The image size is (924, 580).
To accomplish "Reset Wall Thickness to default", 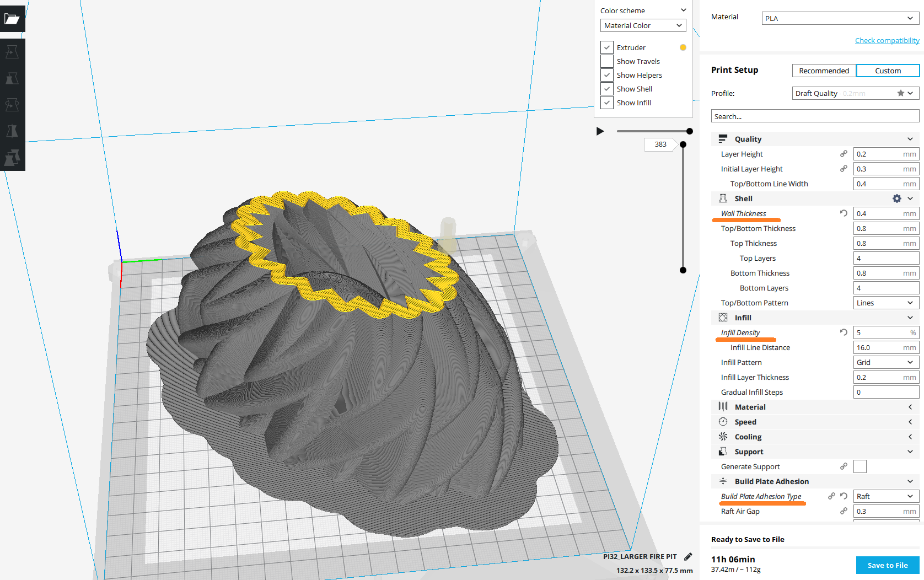I will coord(844,213).
